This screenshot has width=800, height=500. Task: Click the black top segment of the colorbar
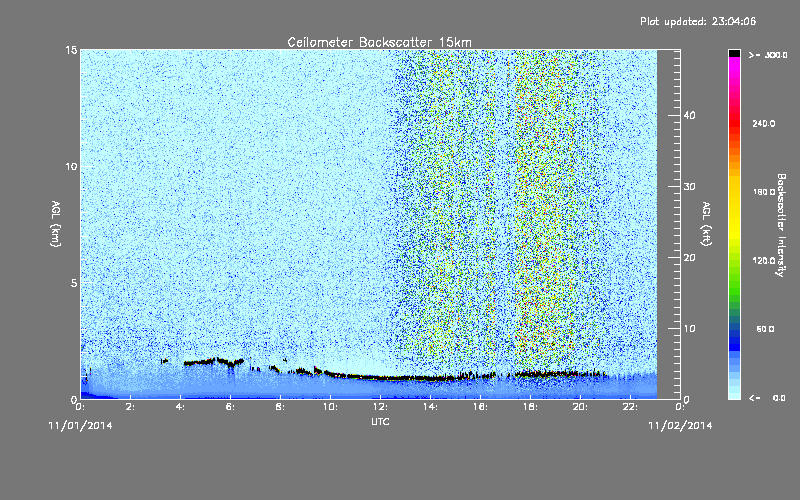click(x=734, y=53)
